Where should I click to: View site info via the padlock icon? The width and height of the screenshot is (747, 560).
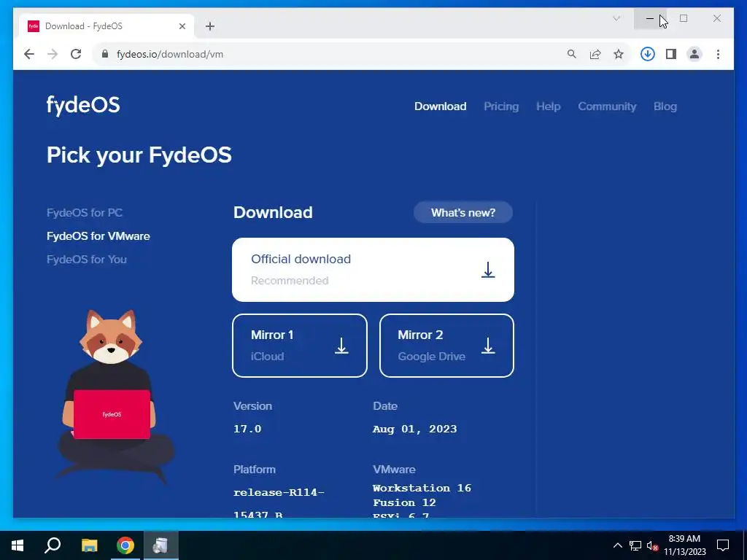pyautogui.click(x=105, y=54)
